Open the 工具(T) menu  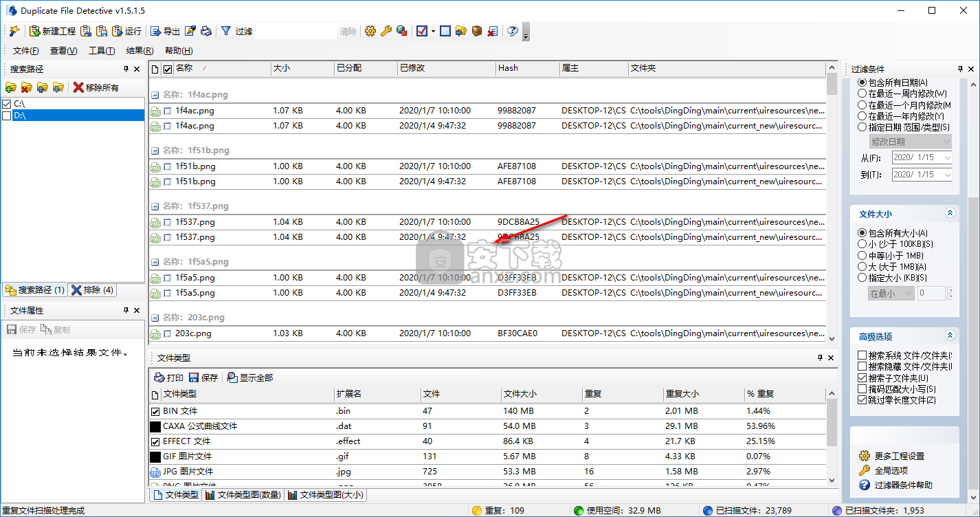(102, 51)
